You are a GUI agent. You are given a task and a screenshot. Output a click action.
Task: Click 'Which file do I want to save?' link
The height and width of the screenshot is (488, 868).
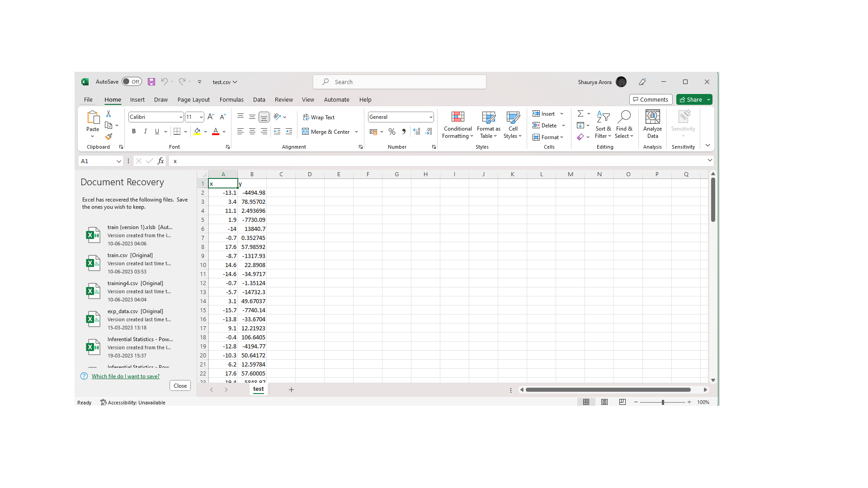126,376
